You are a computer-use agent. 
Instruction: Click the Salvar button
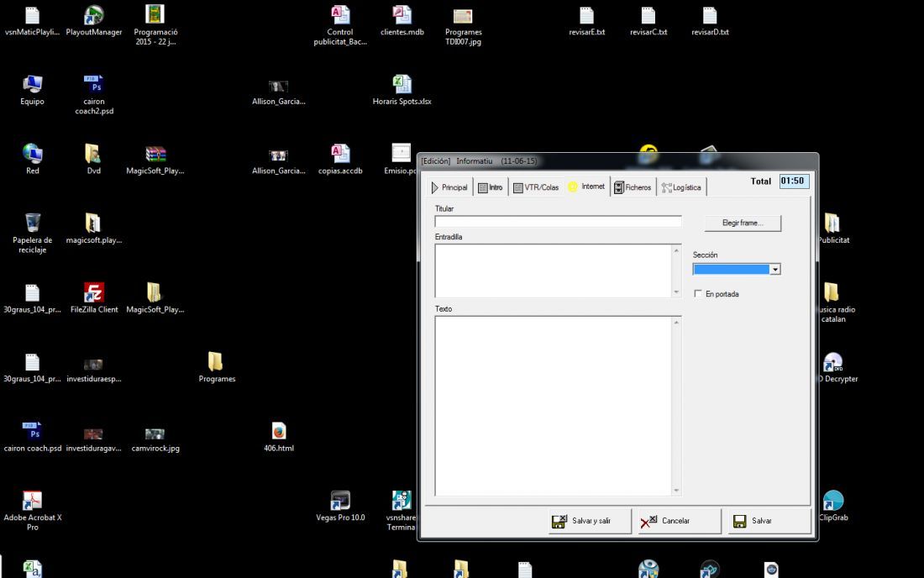(x=769, y=521)
